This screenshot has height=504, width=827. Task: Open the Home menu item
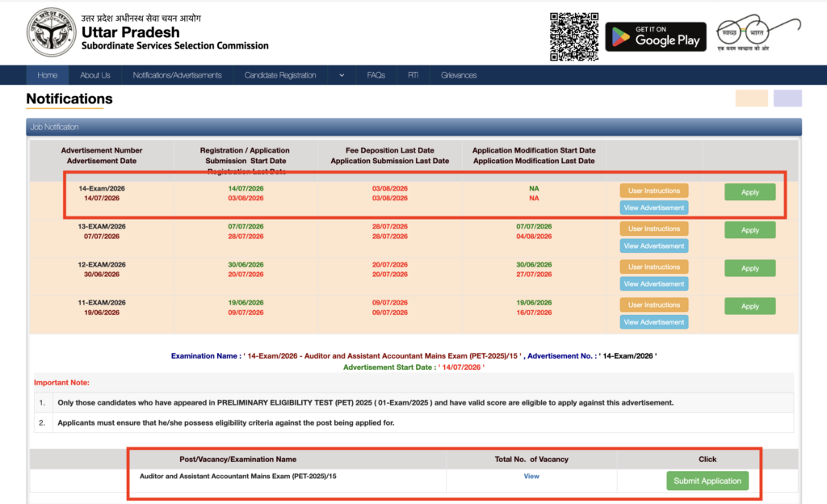pos(48,75)
